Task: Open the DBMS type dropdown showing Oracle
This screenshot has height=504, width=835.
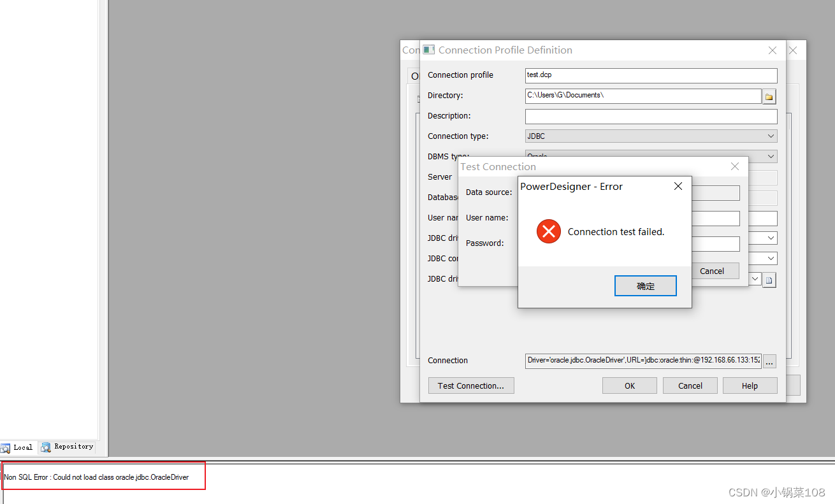Action: (x=771, y=156)
